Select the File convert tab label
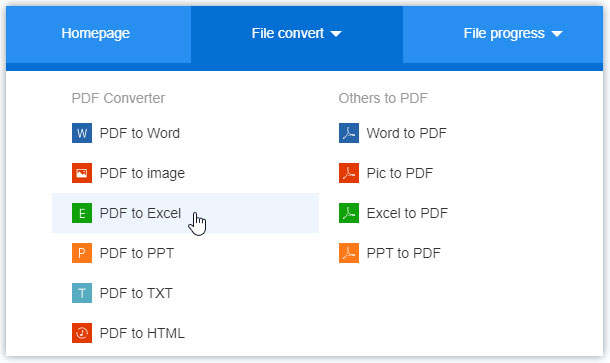The width and height of the screenshot is (610, 363). 287,33
